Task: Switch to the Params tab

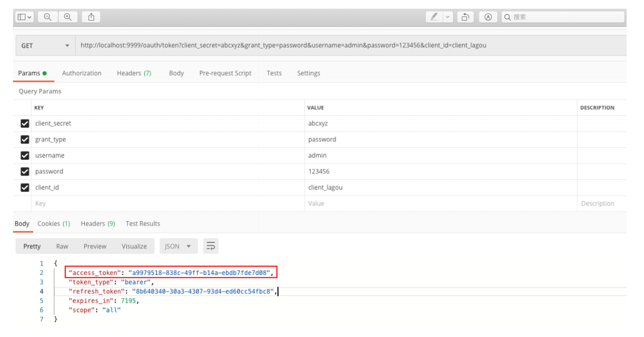Action: (x=33, y=73)
